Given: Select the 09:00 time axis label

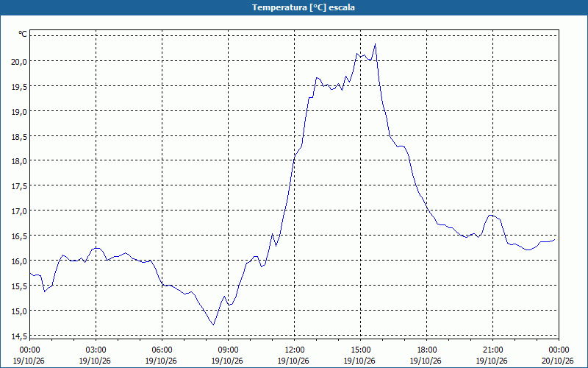Looking at the screenshot, I should (x=229, y=350).
